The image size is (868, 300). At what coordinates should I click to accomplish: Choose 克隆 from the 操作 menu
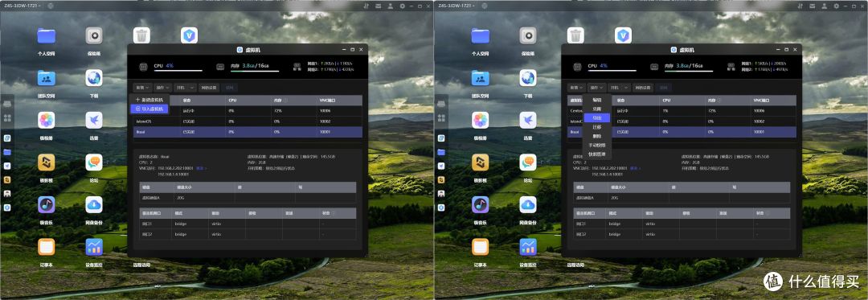tap(596, 109)
